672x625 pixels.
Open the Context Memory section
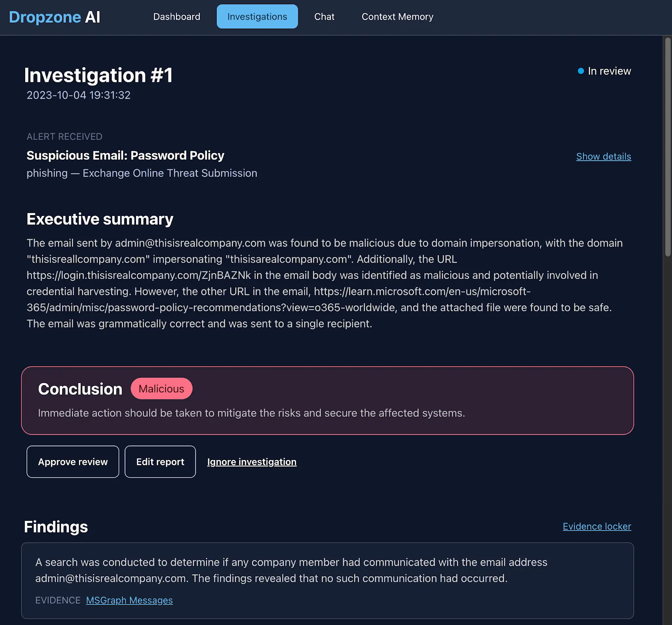point(397,17)
